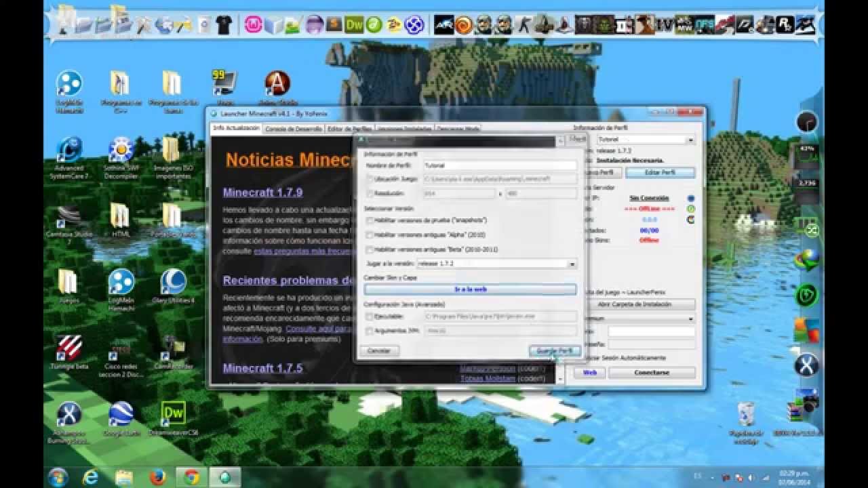Open the Minecraft 1.7.5 news link
Screen dimensions: 868x488
262,369
